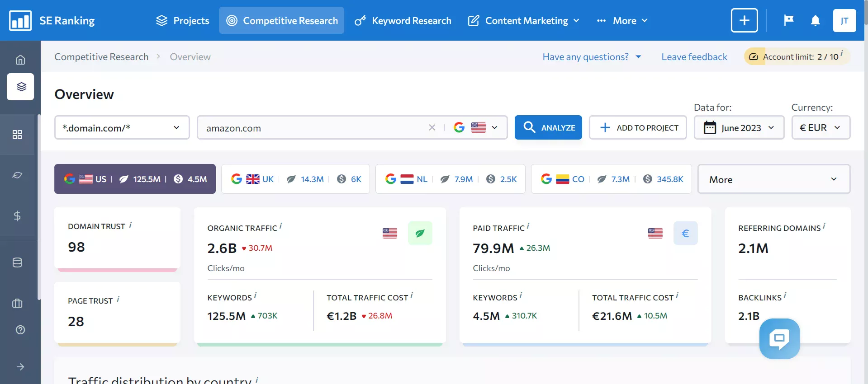The width and height of the screenshot is (868, 384).
Task: Click paid keywords 4.5M value
Action: pos(486,316)
